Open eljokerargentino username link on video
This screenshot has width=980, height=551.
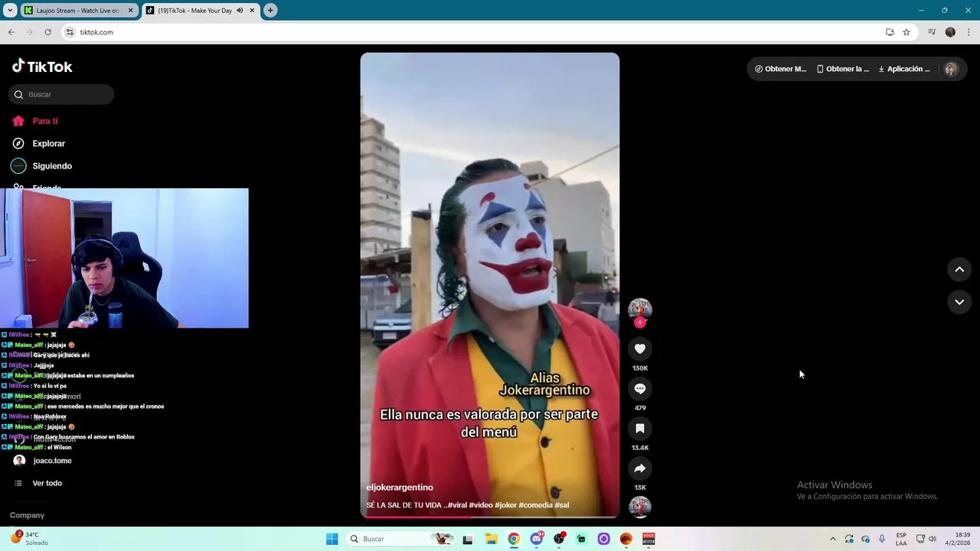(x=400, y=487)
